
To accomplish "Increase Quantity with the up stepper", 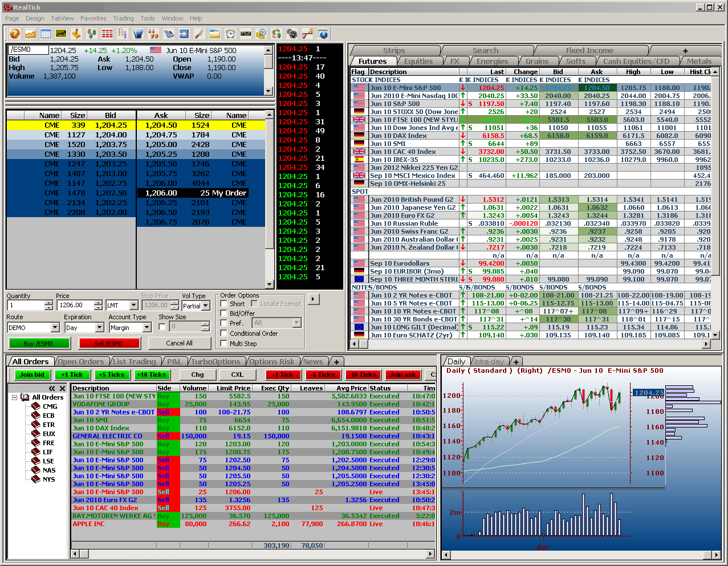I will tap(48, 302).
